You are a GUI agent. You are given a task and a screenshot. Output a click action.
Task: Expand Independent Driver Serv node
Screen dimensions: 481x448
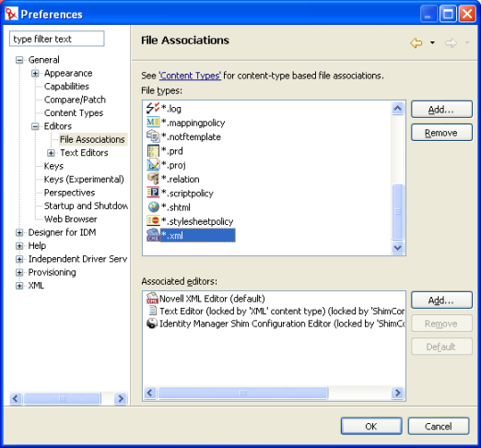[x=19, y=259]
